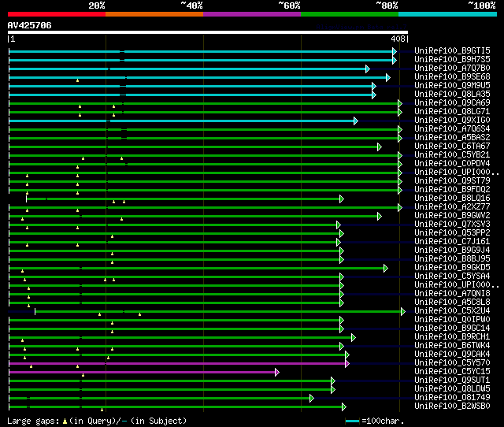The image size is (504, 427).
Task: Click the arrowhead ending the B9GKD5 alignment
Action: 386,268
